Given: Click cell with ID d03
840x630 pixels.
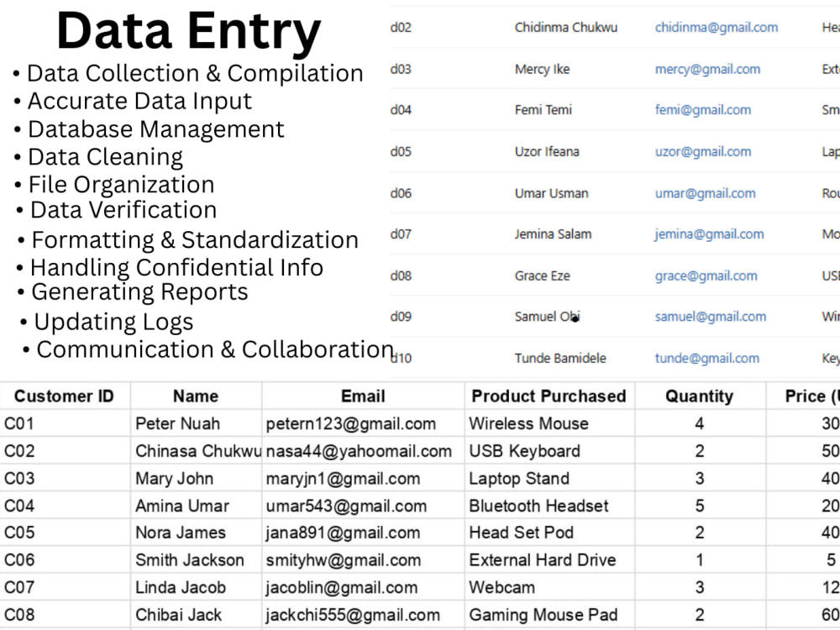Looking at the screenshot, I should (x=401, y=69).
